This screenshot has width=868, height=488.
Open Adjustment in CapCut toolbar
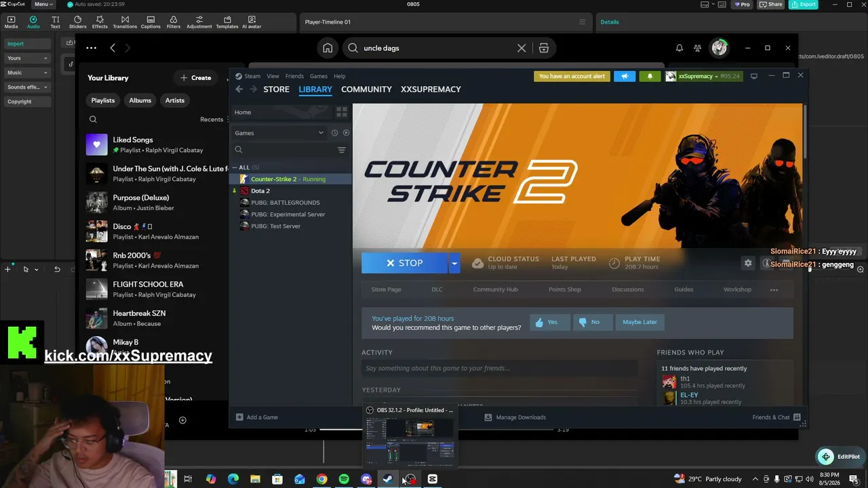[x=199, y=22]
